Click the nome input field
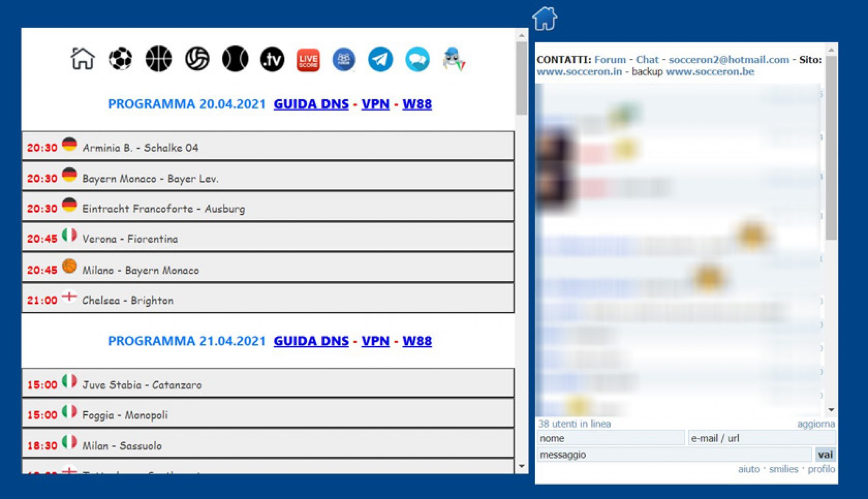 611,438
